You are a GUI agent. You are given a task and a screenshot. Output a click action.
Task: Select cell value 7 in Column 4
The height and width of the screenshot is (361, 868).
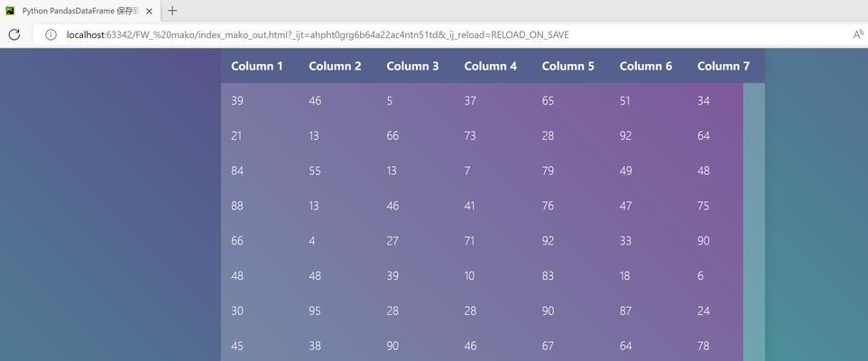coord(467,171)
